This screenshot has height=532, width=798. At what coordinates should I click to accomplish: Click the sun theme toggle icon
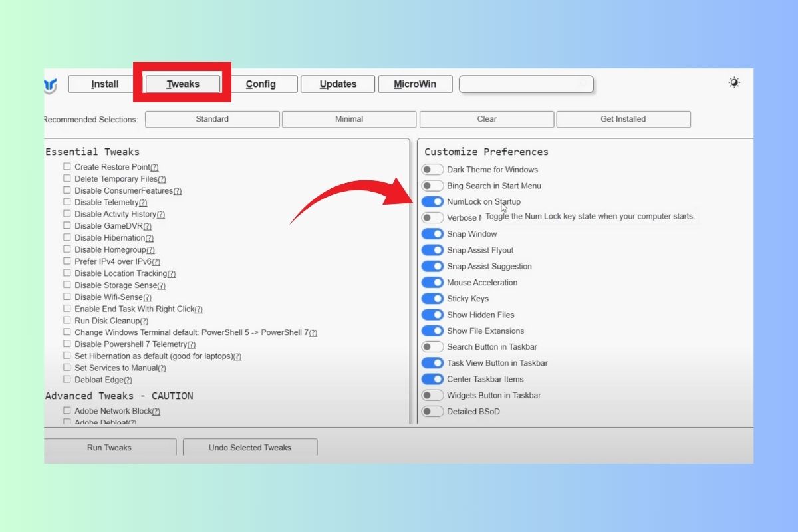pyautogui.click(x=734, y=82)
